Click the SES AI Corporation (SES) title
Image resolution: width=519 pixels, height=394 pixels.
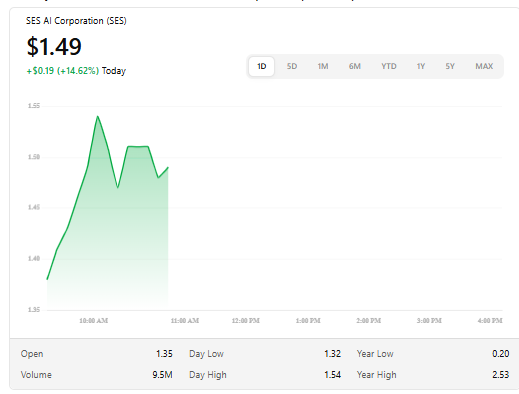76,21
